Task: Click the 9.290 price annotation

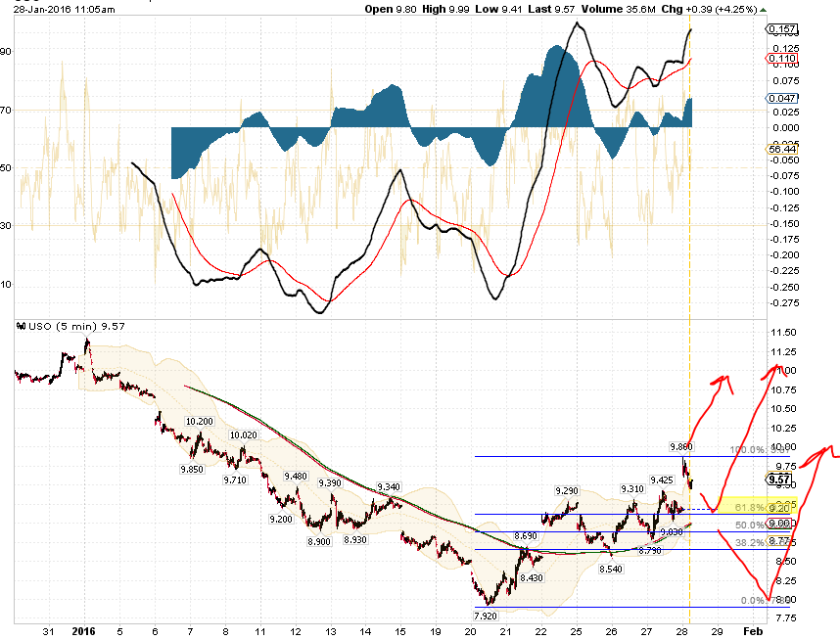Action: [567, 490]
